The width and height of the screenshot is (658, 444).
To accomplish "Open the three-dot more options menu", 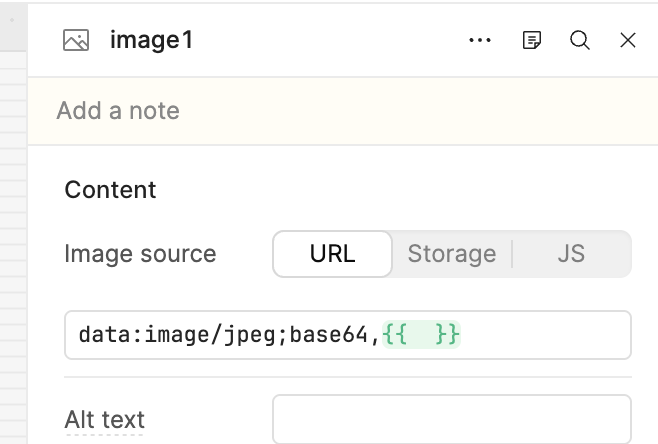I will coord(480,40).
